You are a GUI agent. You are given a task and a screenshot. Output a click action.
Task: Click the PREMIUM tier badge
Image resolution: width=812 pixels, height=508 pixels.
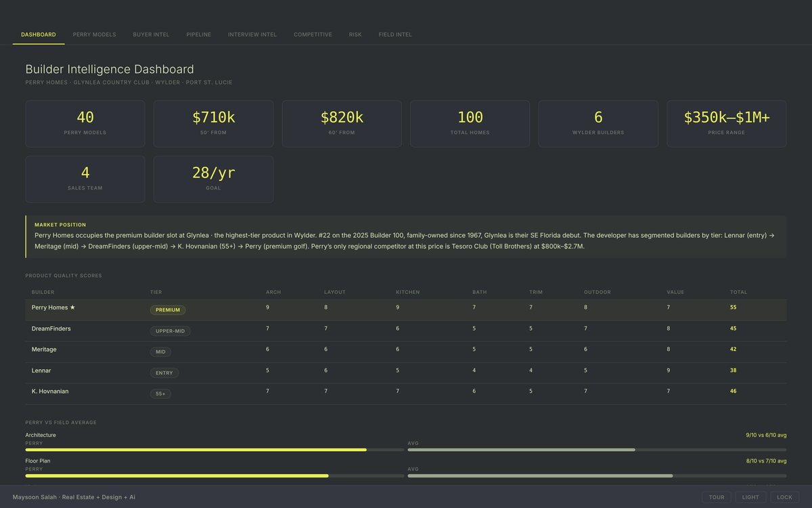click(x=168, y=310)
